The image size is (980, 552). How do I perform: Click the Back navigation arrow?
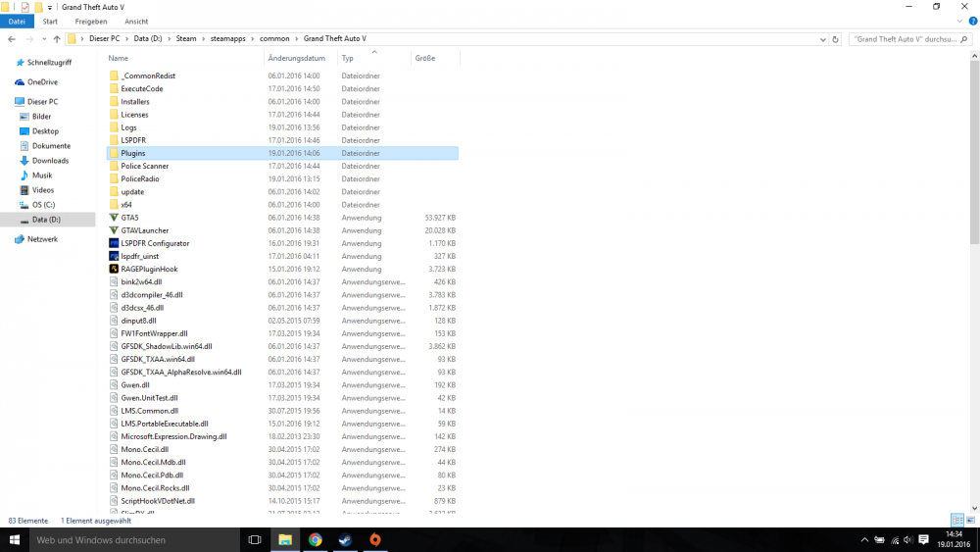[x=12, y=39]
